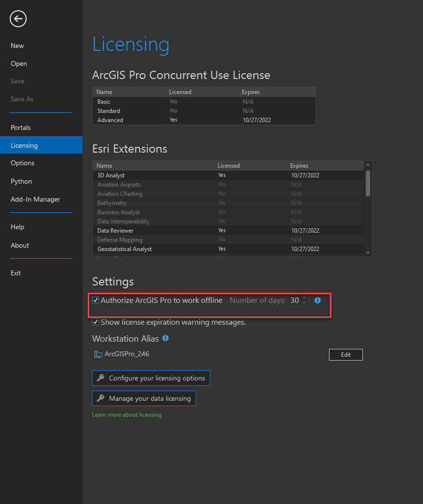Click the Edit workstation alias button
The image size is (423, 504).
pyautogui.click(x=346, y=355)
